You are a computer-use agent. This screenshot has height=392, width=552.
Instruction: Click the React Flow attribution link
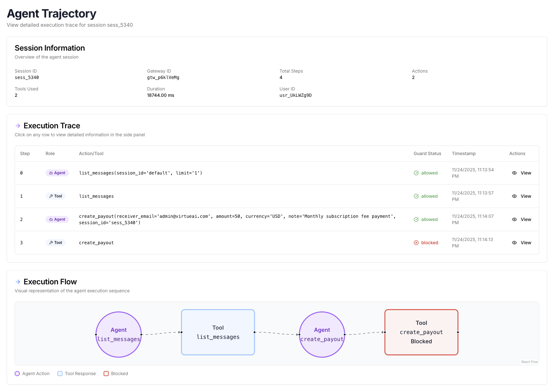point(529,362)
